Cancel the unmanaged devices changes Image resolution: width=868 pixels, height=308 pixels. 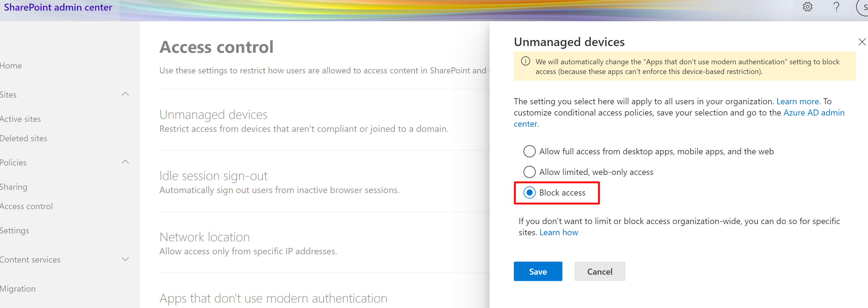599,271
